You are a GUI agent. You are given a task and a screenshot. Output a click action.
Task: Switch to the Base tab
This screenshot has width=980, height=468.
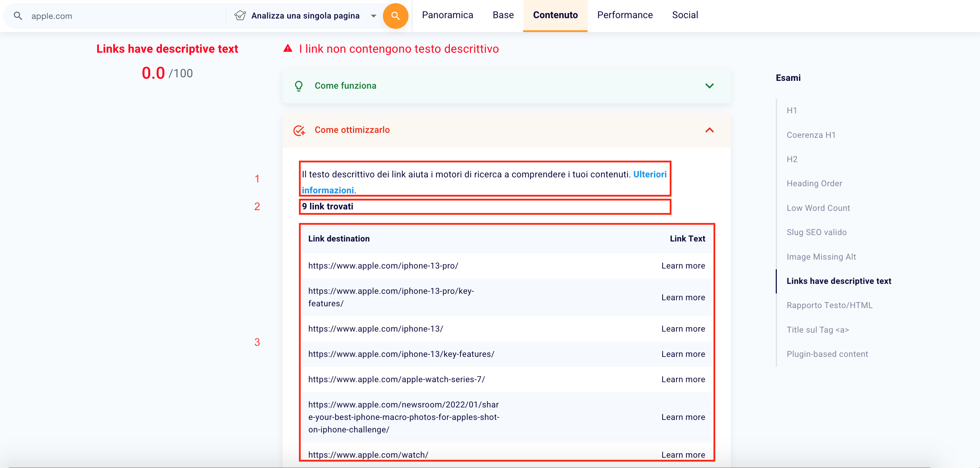[x=503, y=15]
